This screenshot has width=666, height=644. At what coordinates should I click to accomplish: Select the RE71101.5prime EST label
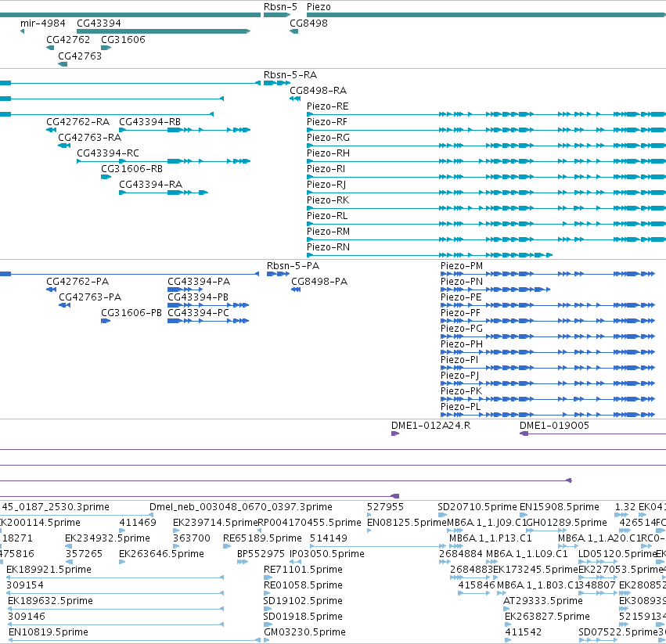(x=304, y=569)
